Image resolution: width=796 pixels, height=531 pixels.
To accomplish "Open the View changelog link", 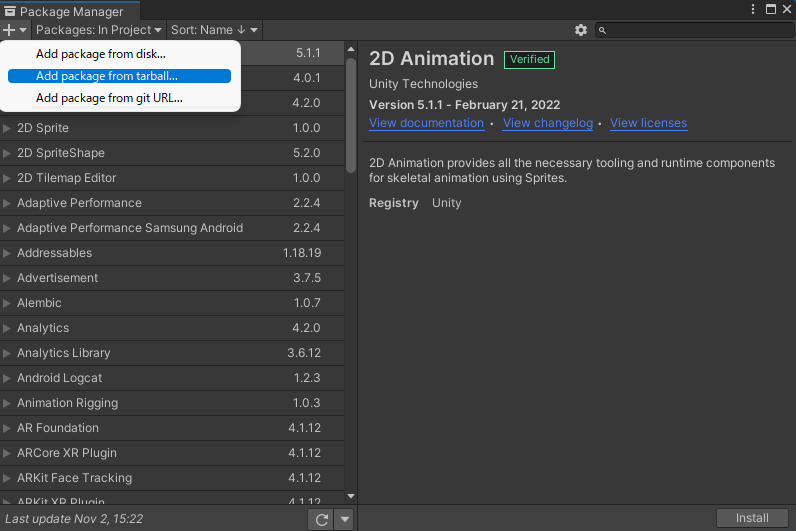I will tap(547, 123).
